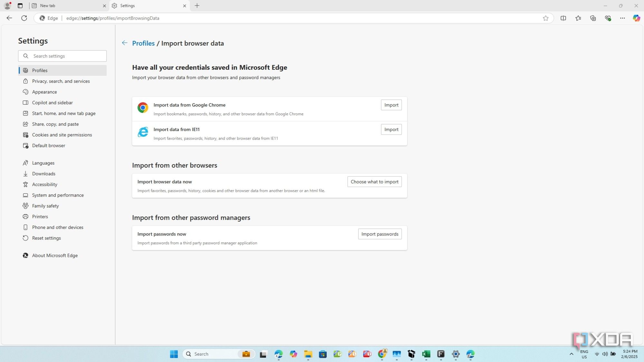Image resolution: width=644 pixels, height=362 pixels.
Task: Click the back arrow beside the Profiles breadcrumb
Action: pos(124,43)
